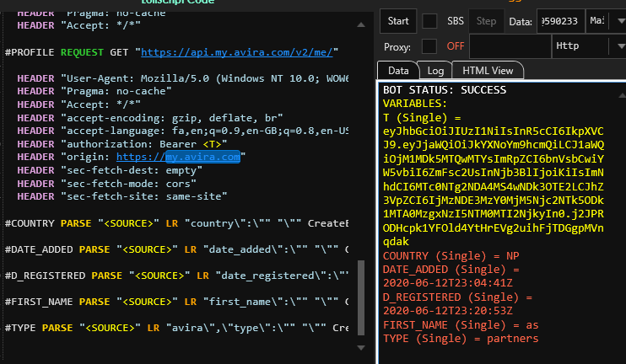
Task: Open the Http proxy type dropdown
Action: 589,46
